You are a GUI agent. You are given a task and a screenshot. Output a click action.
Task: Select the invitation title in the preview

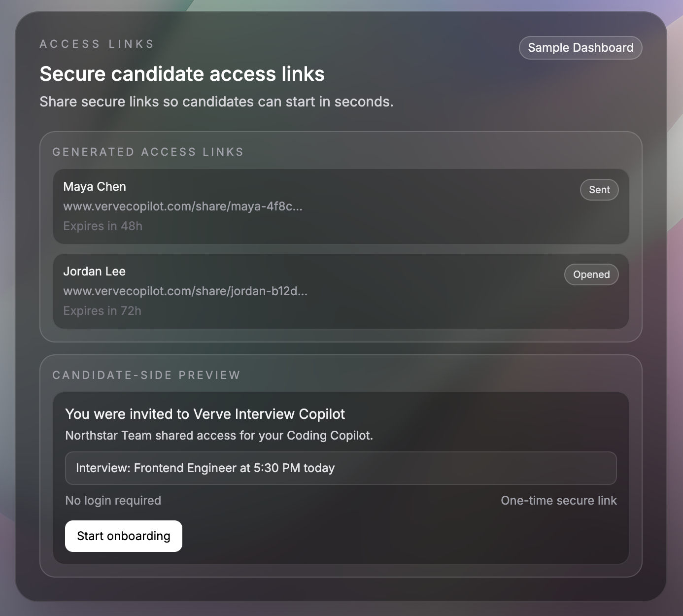[x=205, y=414]
